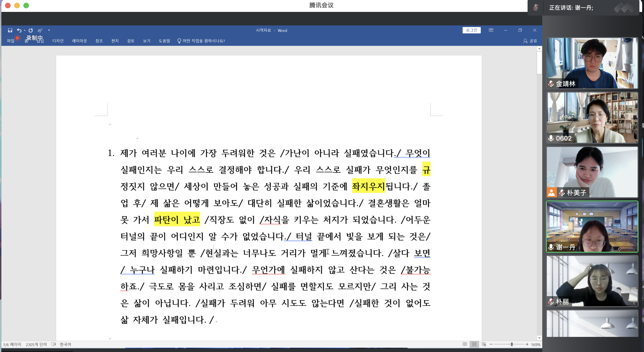
Task: Expand the Undo history dropdown arrow
Action: click(25, 30)
